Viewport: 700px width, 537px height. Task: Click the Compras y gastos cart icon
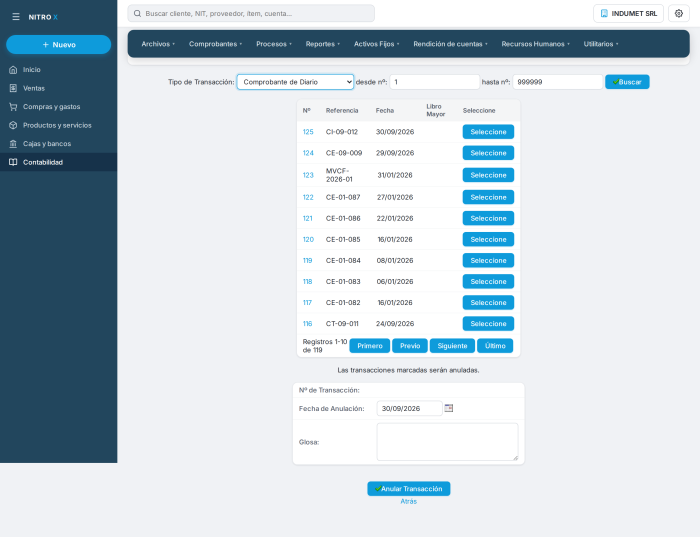point(13,107)
